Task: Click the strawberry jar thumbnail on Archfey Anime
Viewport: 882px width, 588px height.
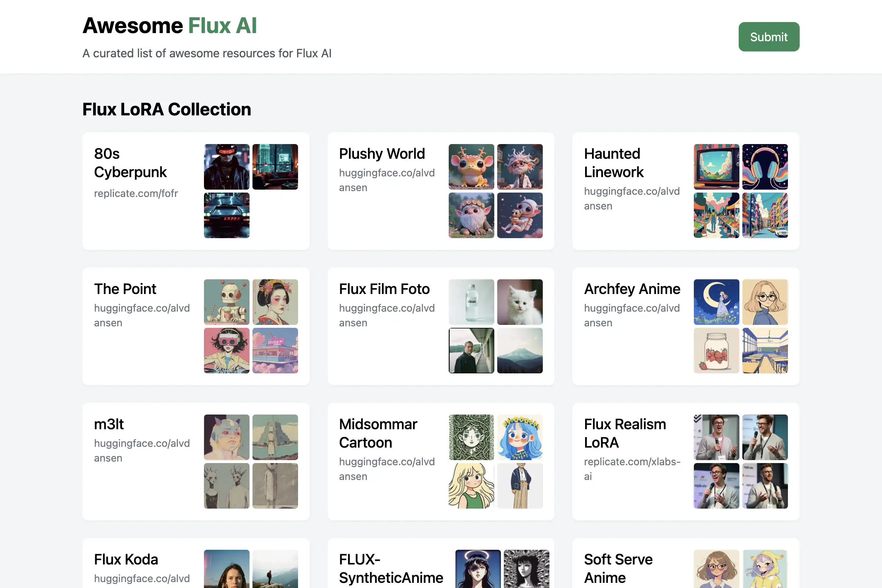Action: (x=716, y=351)
